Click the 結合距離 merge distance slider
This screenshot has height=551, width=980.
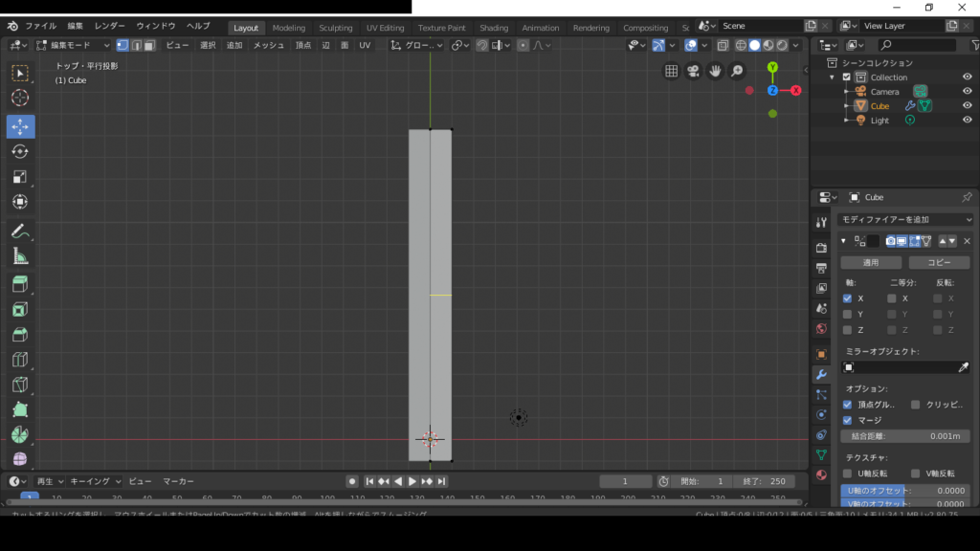905,436
